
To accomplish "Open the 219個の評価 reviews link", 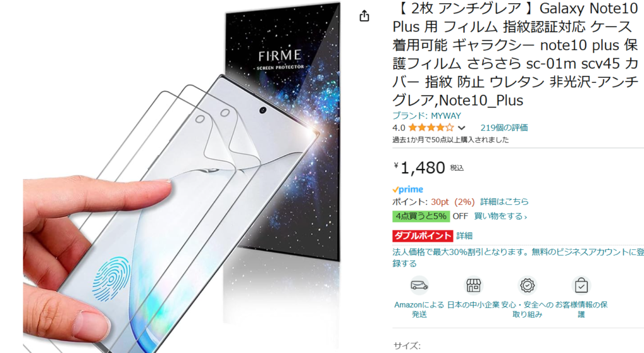I will click(504, 128).
